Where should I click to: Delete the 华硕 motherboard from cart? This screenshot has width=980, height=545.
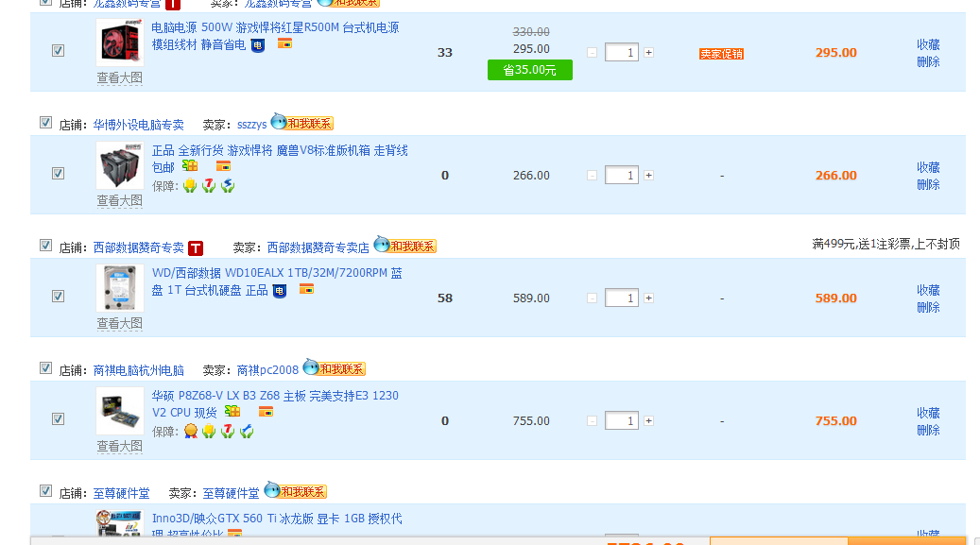click(x=928, y=430)
